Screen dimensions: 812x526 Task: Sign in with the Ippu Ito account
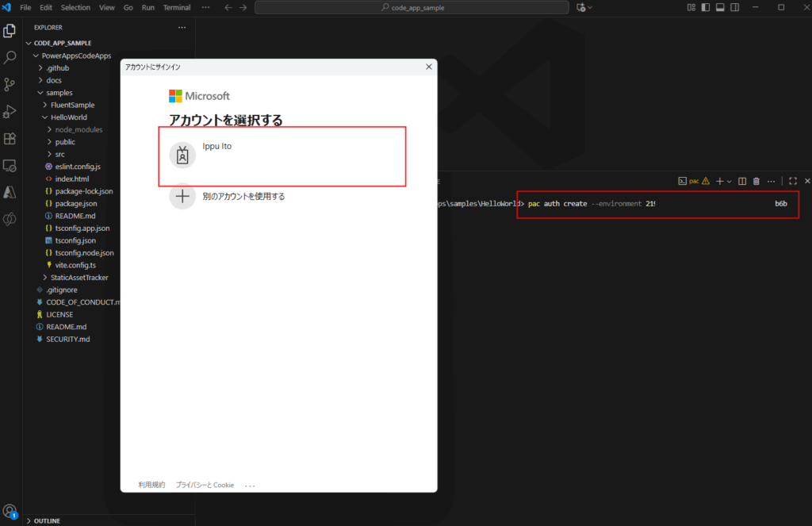click(x=282, y=156)
